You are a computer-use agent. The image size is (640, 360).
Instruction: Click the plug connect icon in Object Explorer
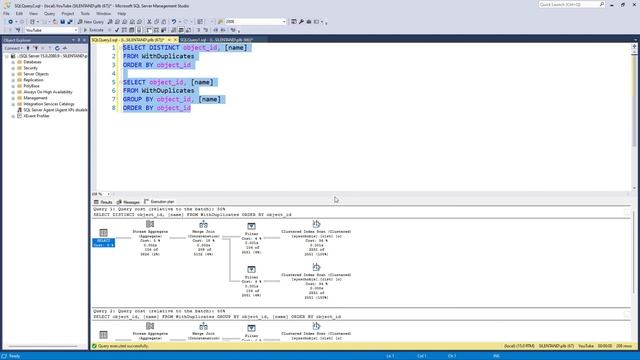28,48
